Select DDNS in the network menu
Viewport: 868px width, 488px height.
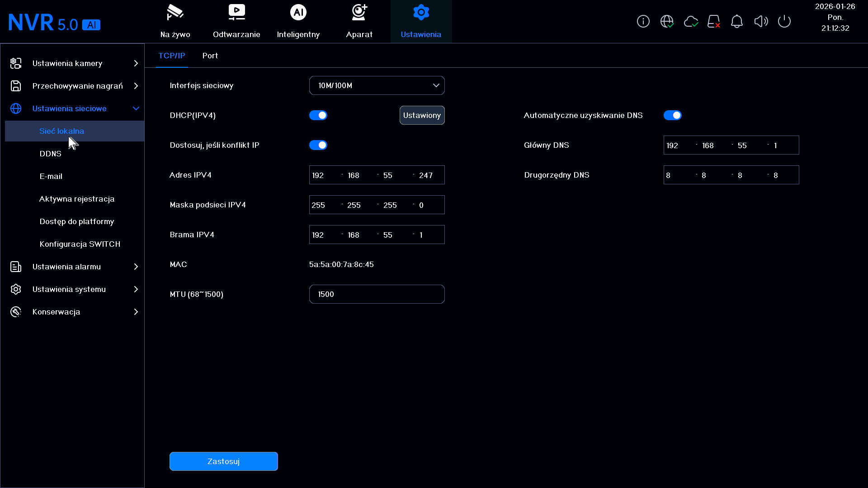pos(50,154)
